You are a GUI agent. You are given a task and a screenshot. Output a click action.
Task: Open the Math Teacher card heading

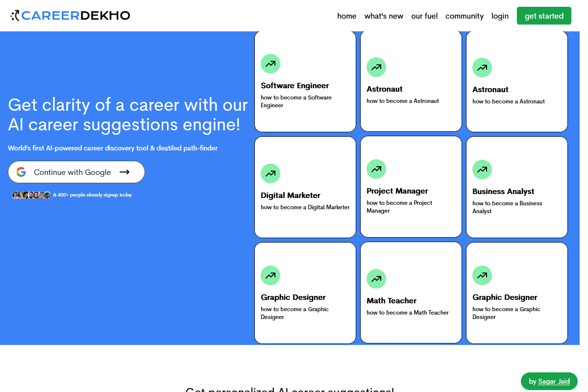click(x=392, y=301)
